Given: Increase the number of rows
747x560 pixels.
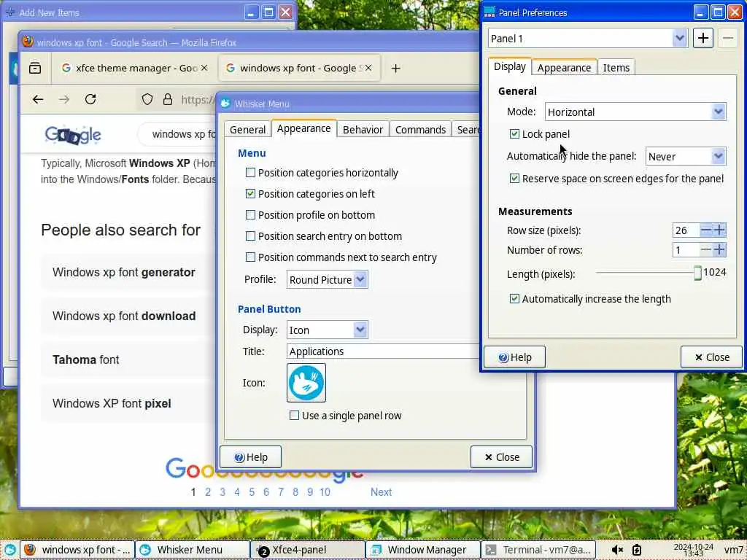Looking at the screenshot, I should pyautogui.click(x=719, y=250).
